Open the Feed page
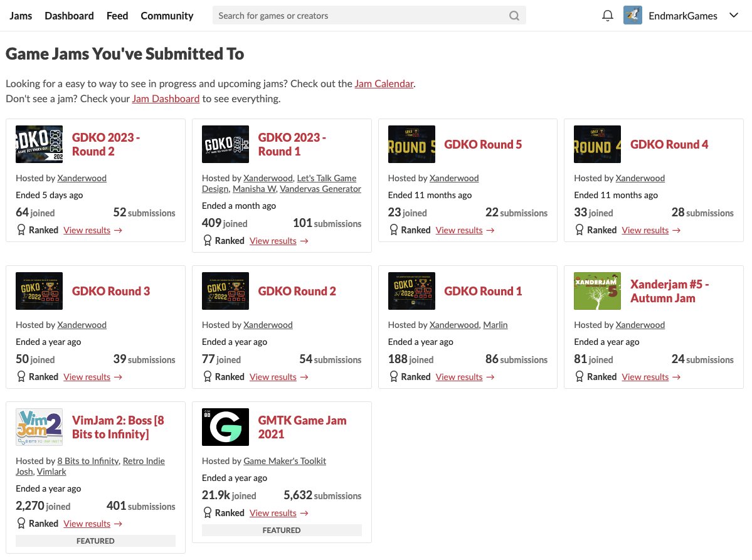Screen dimensions: 752x560 [117, 16]
